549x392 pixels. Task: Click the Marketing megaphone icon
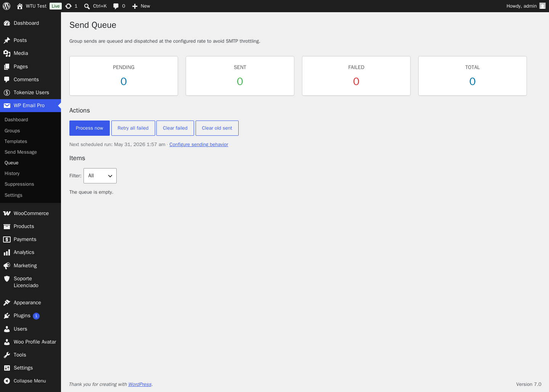[7, 266]
